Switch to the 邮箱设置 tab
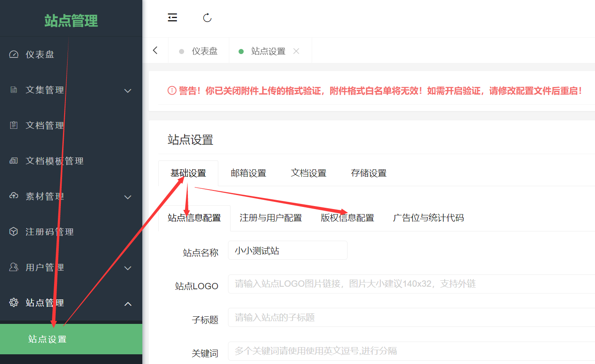The height and width of the screenshot is (364, 595). [248, 173]
